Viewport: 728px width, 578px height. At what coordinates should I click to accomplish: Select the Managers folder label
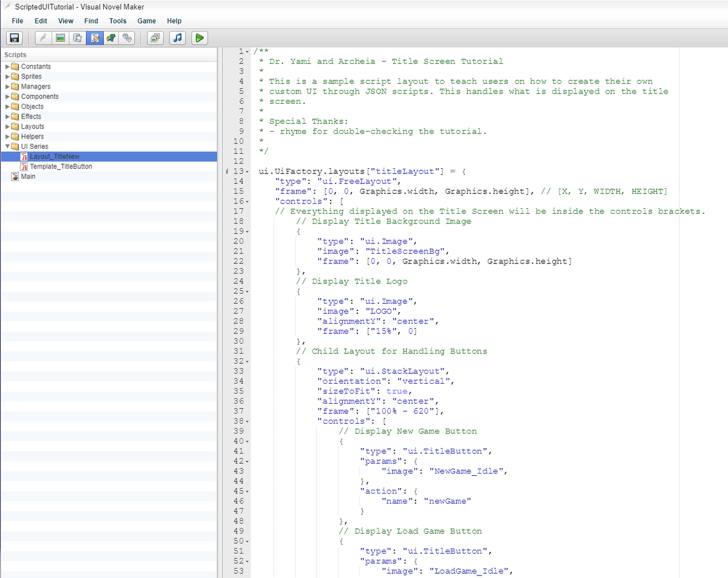[36, 87]
